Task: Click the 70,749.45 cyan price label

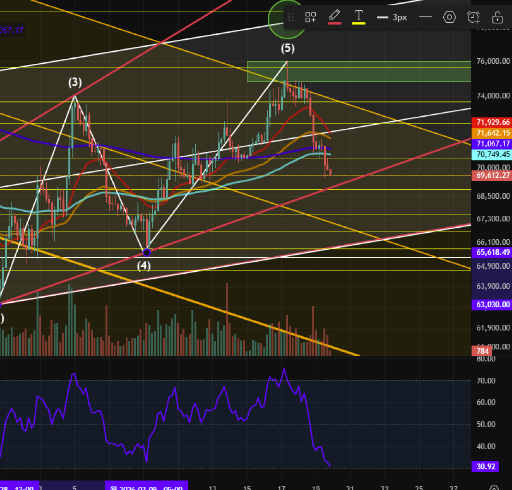Action: point(493,154)
